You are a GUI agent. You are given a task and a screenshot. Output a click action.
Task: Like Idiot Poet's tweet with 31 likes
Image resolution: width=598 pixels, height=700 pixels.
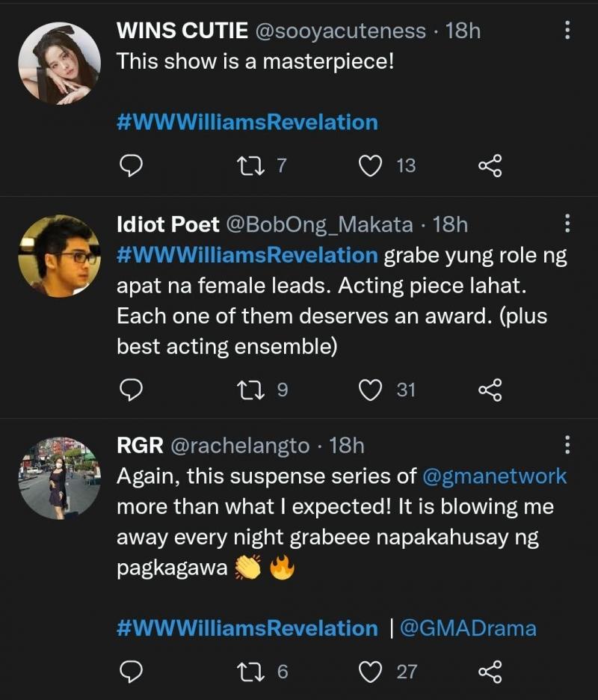click(x=371, y=389)
